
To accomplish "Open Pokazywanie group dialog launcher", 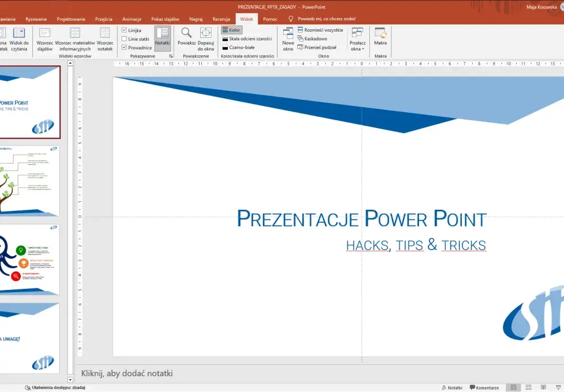I will 171,56.
